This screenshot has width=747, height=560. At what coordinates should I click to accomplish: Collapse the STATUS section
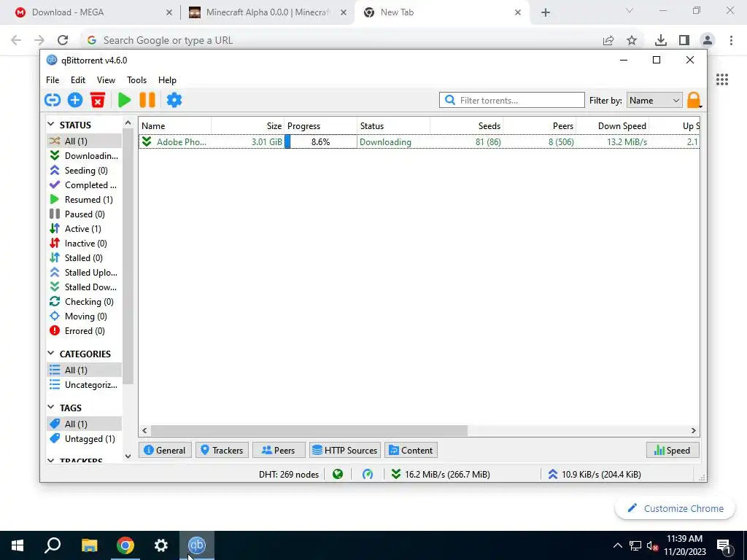(x=51, y=124)
